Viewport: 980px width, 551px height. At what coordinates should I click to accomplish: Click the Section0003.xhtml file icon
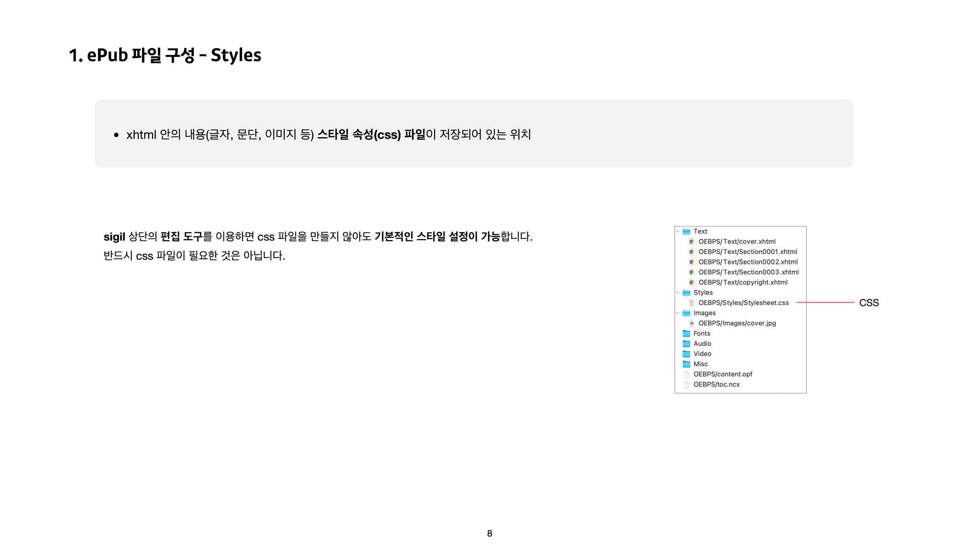coord(691,272)
